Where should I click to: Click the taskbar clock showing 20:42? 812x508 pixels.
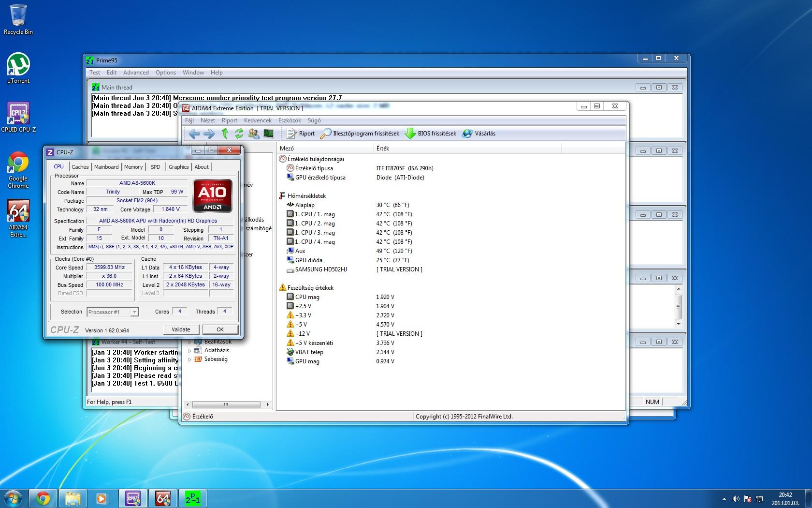coord(785,498)
